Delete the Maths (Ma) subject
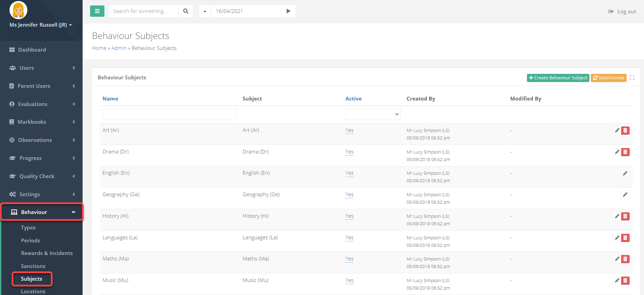 coord(625,259)
